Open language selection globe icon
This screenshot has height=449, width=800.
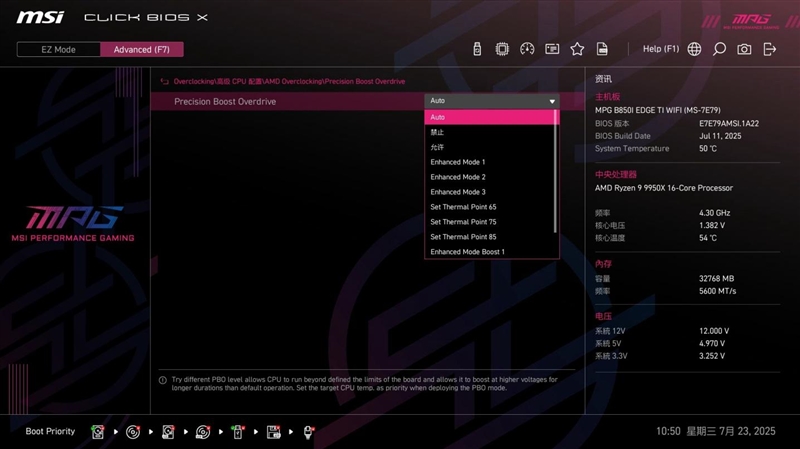(x=694, y=49)
